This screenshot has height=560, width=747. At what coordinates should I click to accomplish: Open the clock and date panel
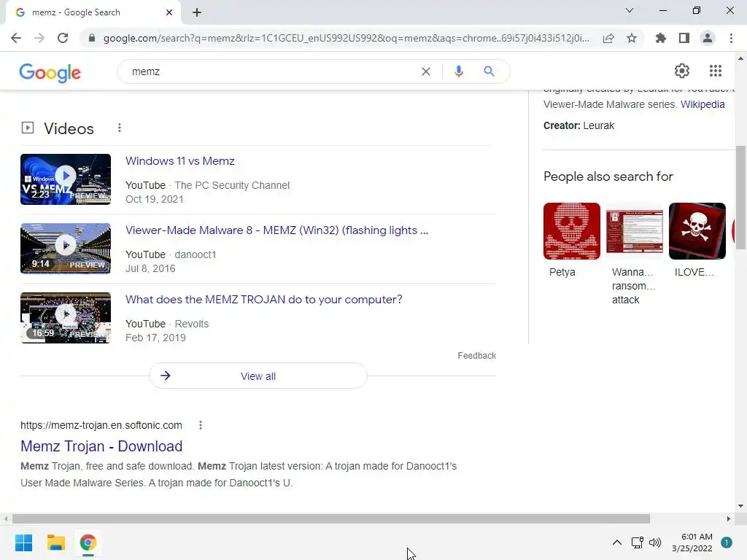(692, 542)
